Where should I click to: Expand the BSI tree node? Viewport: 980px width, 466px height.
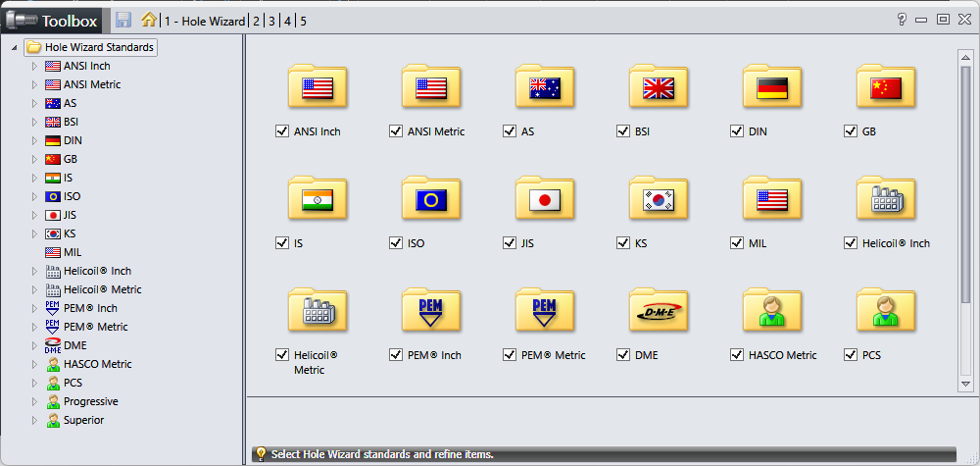35,122
